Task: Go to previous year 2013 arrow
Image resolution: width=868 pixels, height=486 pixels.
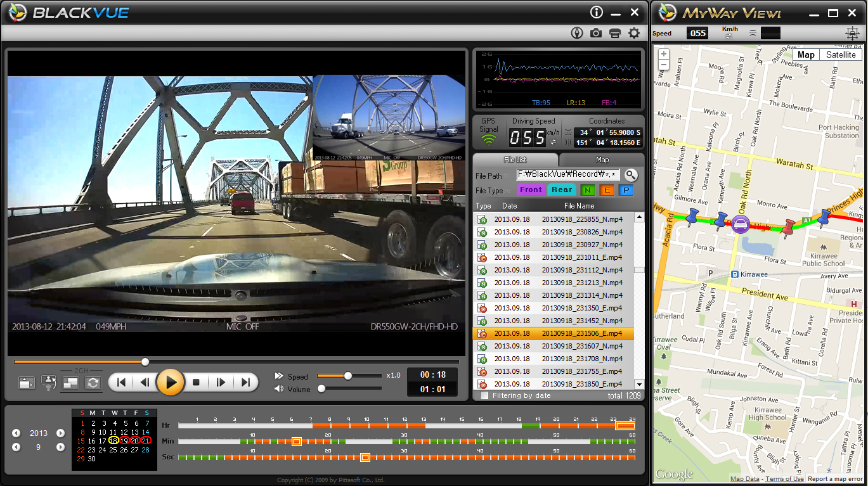Action: pos(16,433)
